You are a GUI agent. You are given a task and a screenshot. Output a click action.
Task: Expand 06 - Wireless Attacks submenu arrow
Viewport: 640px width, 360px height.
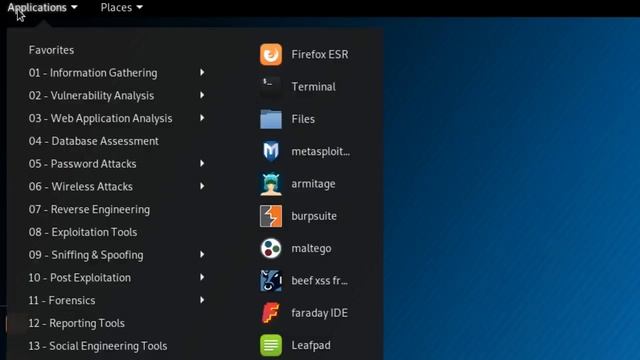click(202, 186)
